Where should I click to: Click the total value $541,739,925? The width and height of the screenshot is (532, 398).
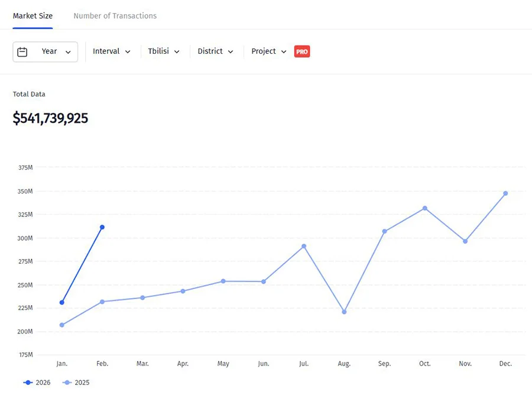51,118
